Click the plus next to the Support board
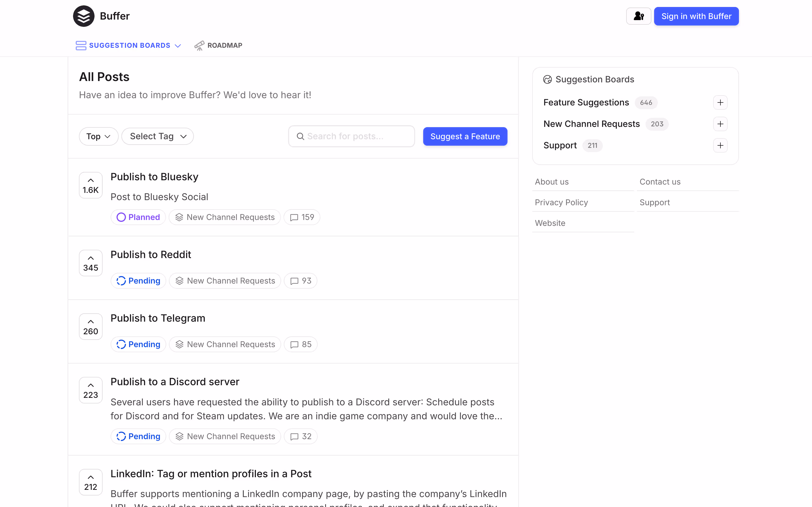 720,145
